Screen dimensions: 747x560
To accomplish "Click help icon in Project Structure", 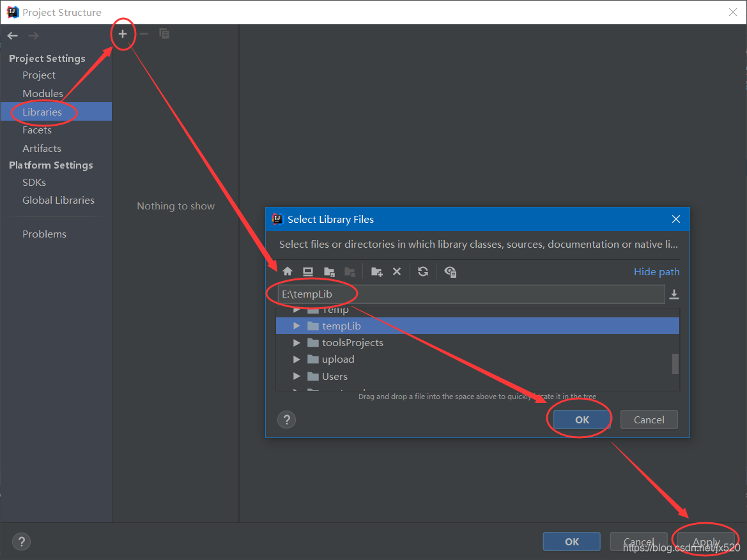I will [x=22, y=541].
